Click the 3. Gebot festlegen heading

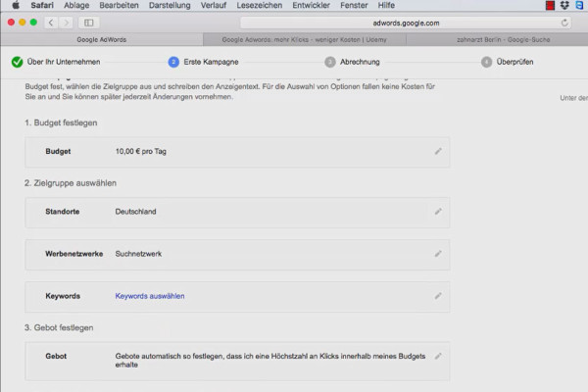tap(59, 327)
